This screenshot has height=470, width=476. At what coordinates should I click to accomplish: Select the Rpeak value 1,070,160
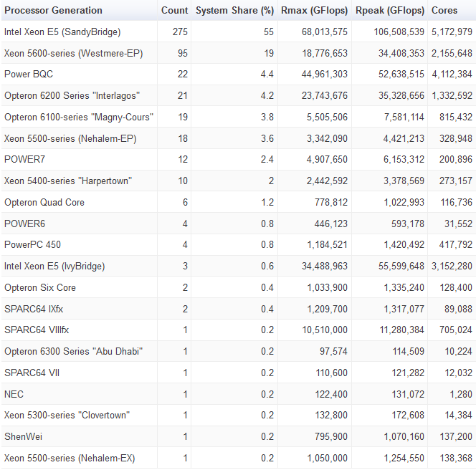(404, 436)
